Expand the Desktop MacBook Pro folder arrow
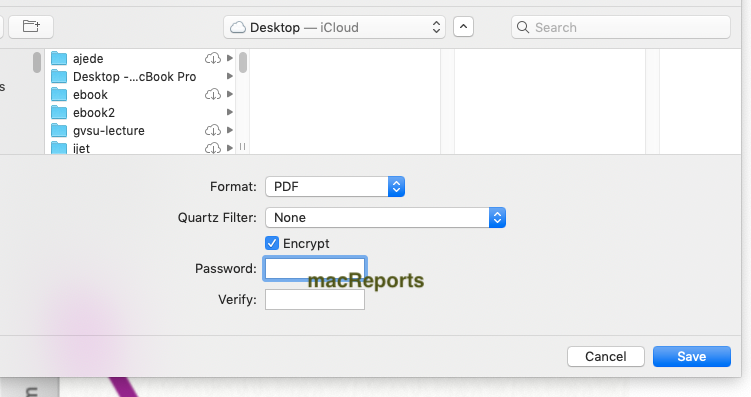This screenshot has height=397, width=751. pyautogui.click(x=230, y=76)
